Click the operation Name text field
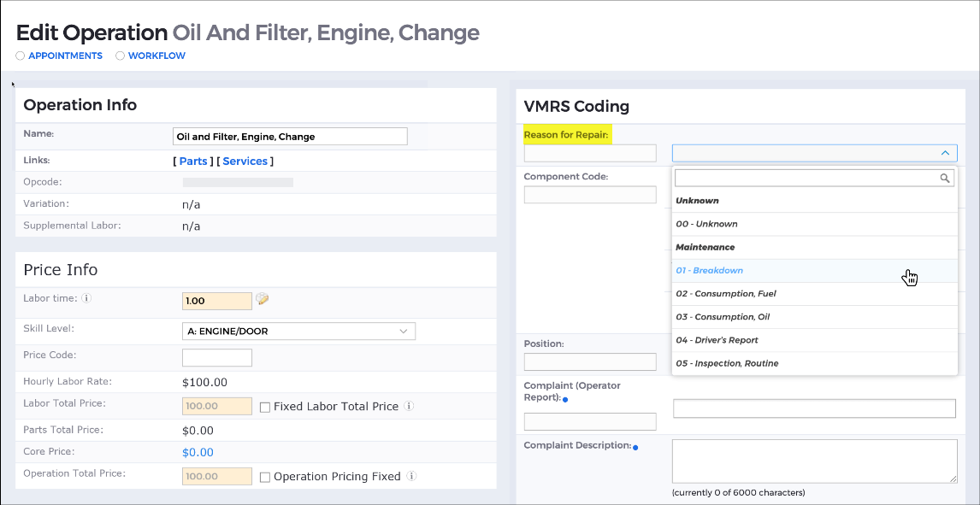The height and width of the screenshot is (505, 980). coord(290,137)
